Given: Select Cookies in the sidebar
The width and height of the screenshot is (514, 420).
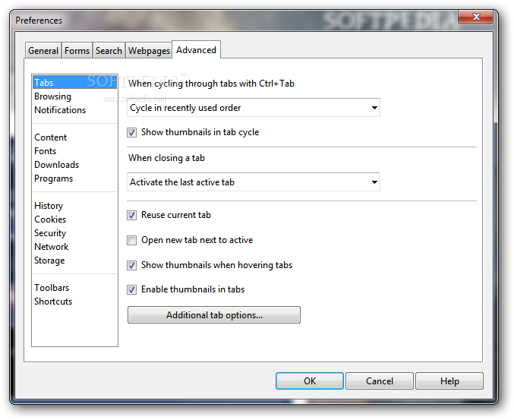Looking at the screenshot, I should pos(74,219).
